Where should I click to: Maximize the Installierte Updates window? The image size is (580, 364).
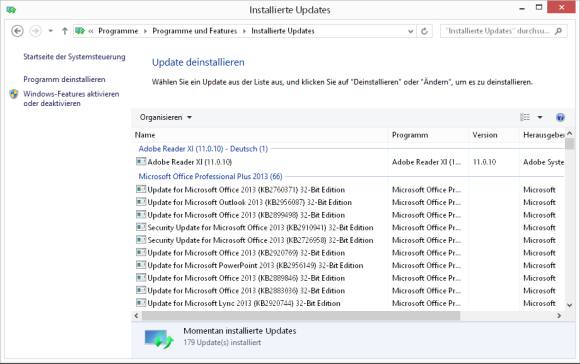(539, 7)
